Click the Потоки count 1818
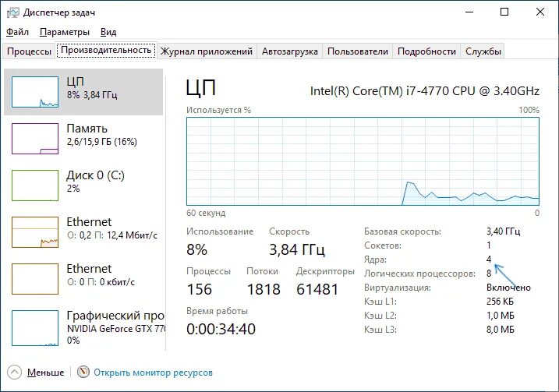Screen dimensions: 559x392 (x=264, y=289)
